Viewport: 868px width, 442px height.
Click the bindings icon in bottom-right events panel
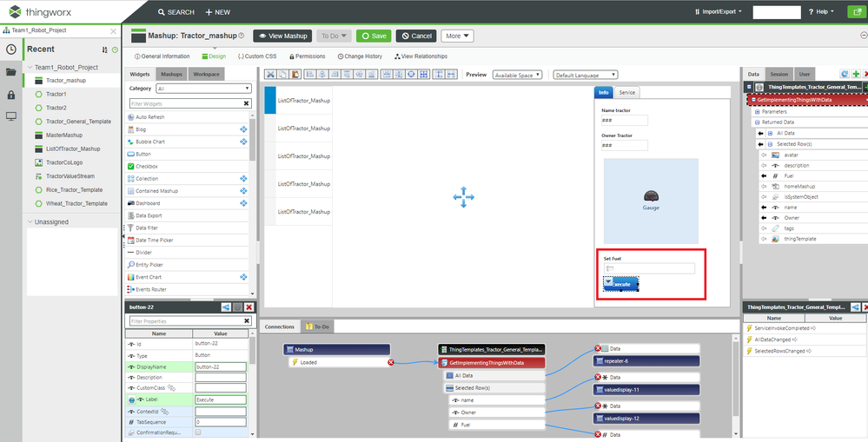855,307
